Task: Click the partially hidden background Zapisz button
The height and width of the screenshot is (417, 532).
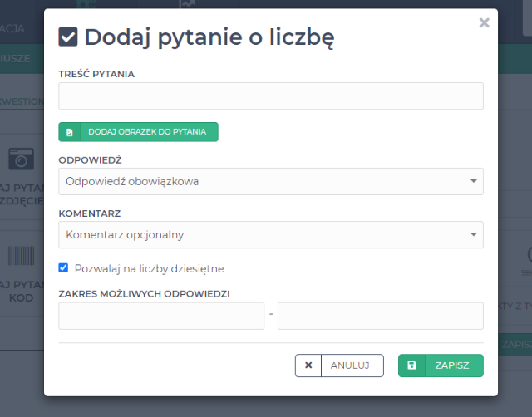Action: click(515, 343)
